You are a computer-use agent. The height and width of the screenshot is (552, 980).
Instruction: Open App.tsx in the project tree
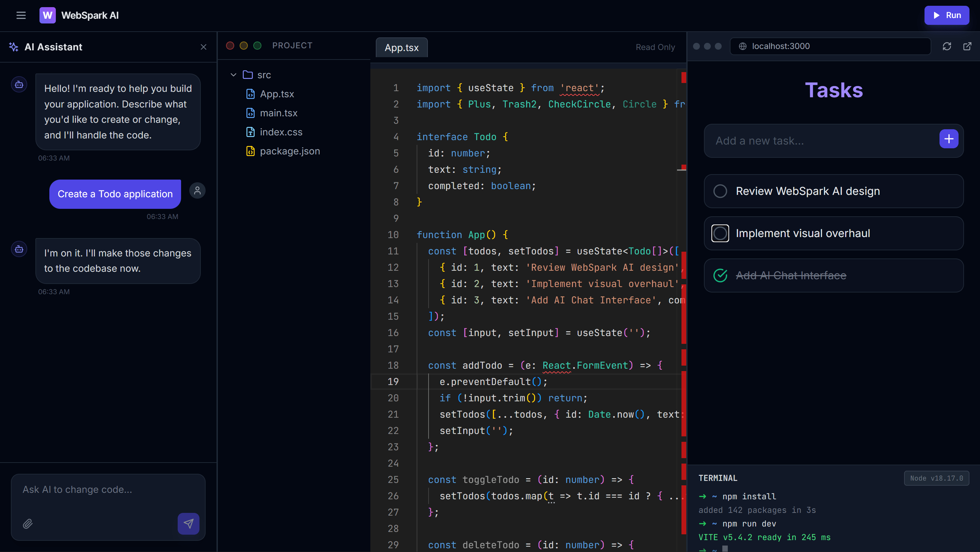pos(277,94)
